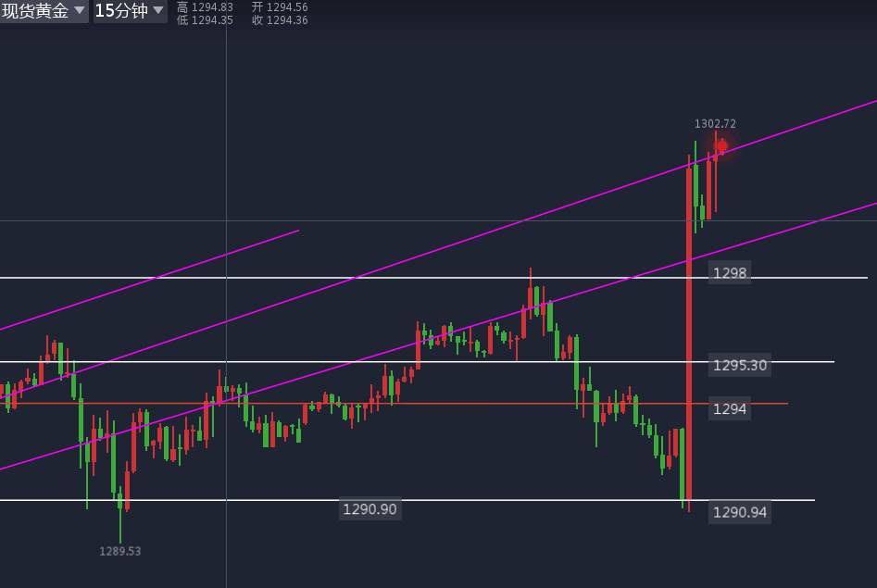Click the red current price marker dot

pos(722,146)
